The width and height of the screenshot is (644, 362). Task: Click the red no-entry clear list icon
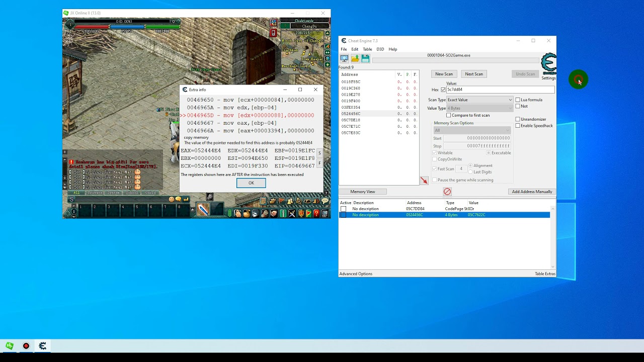pos(447,192)
